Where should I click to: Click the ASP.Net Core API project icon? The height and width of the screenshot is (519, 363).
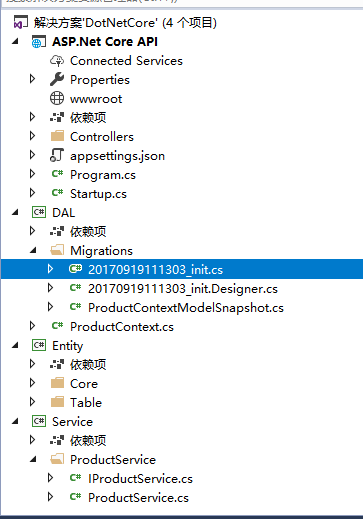click(39, 42)
